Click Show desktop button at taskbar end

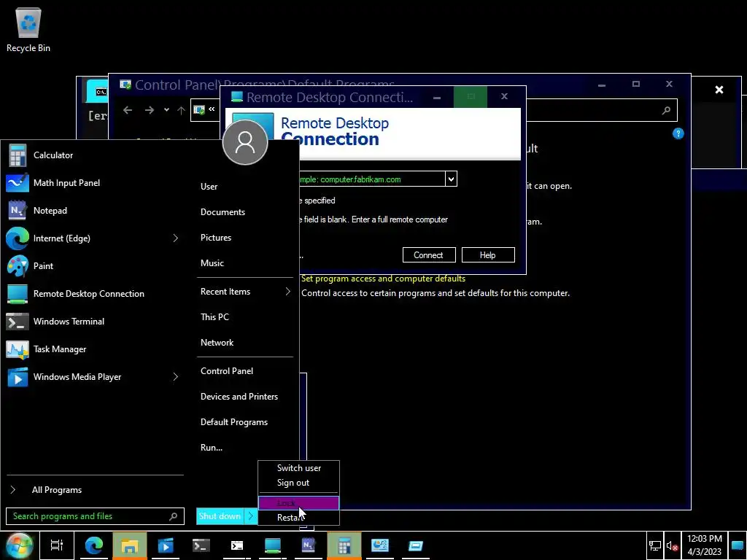[x=737, y=545]
